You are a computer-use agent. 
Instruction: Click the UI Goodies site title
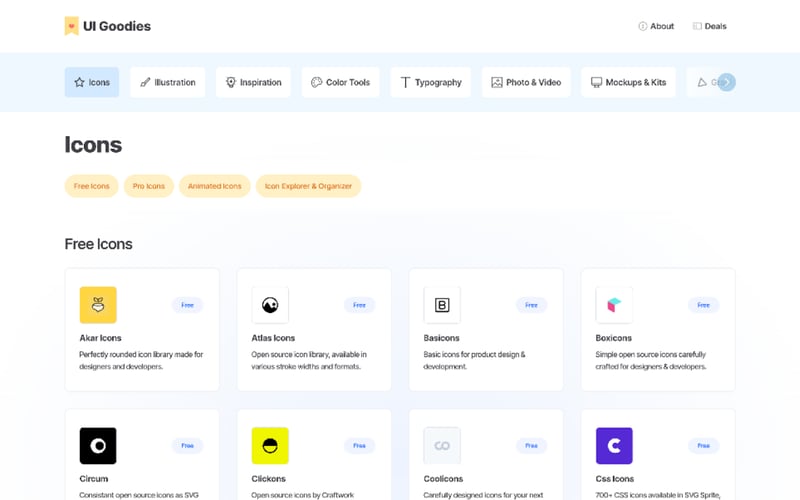[x=117, y=26]
